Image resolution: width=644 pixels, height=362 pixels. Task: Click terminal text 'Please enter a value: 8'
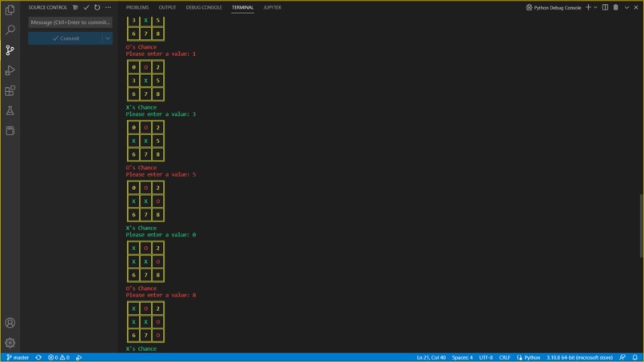(161, 296)
